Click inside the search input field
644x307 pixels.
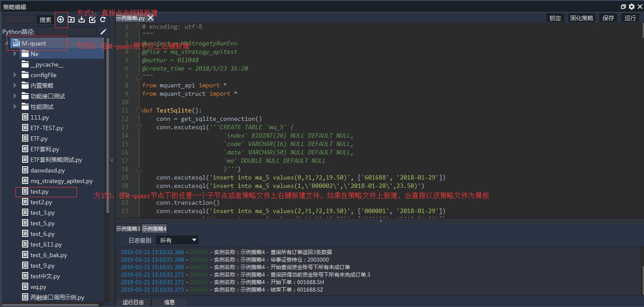[x=19, y=19]
